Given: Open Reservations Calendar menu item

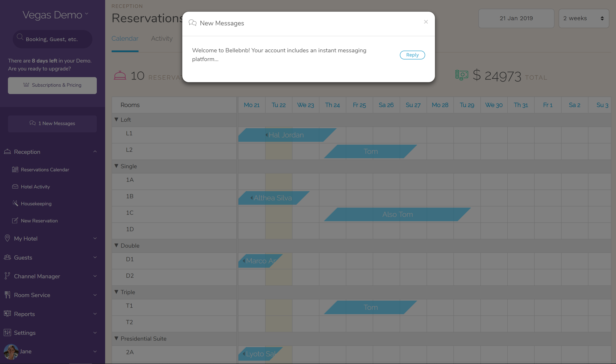Looking at the screenshot, I should click(x=45, y=169).
